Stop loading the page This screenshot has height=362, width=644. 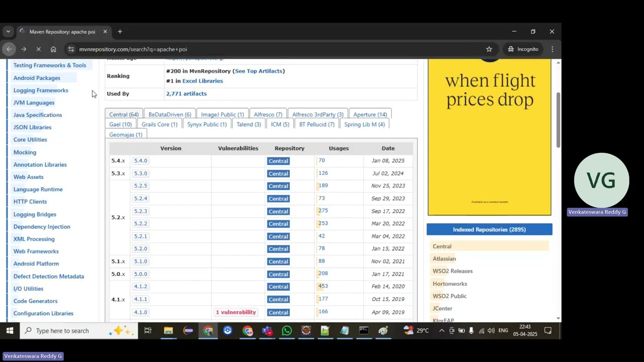pyautogui.click(x=38, y=49)
